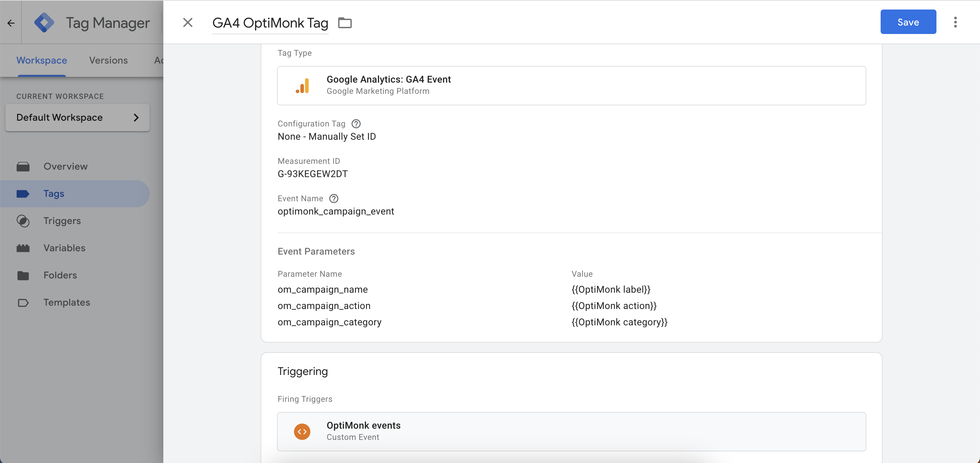Click parameter om_campaign_category
This screenshot has width=980, height=463.
[x=329, y=322]
